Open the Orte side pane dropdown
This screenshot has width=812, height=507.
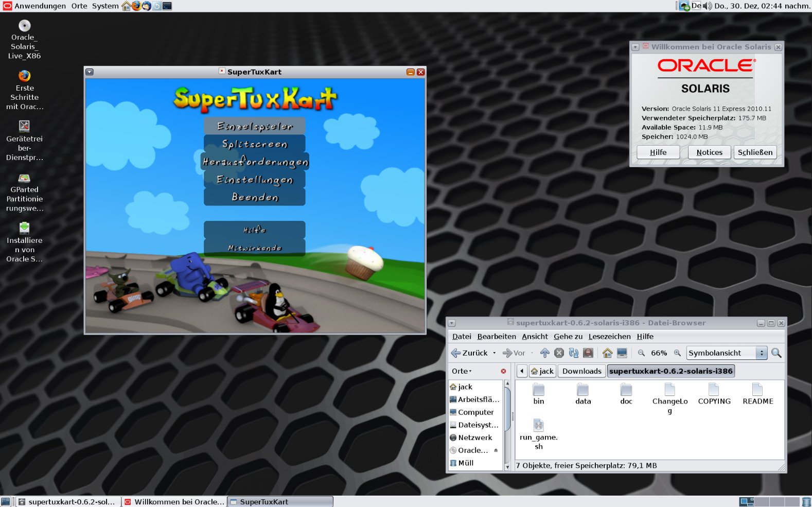click(462, 371)
